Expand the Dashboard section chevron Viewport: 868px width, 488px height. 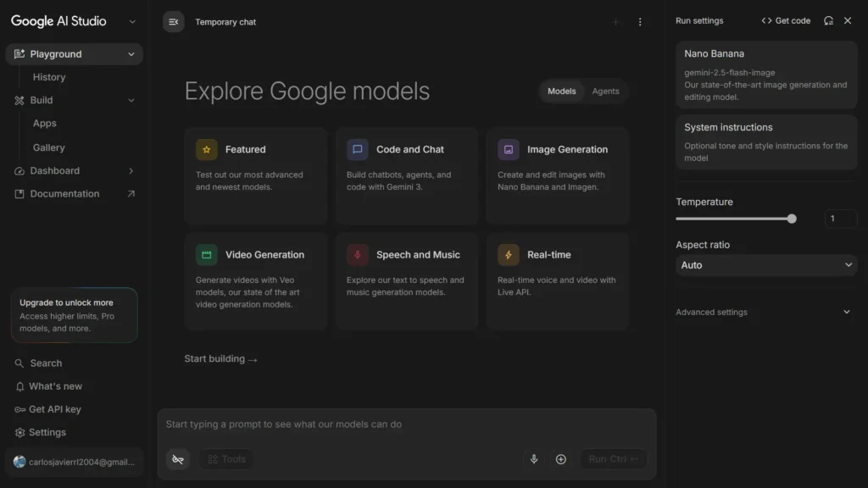(131, 171)
